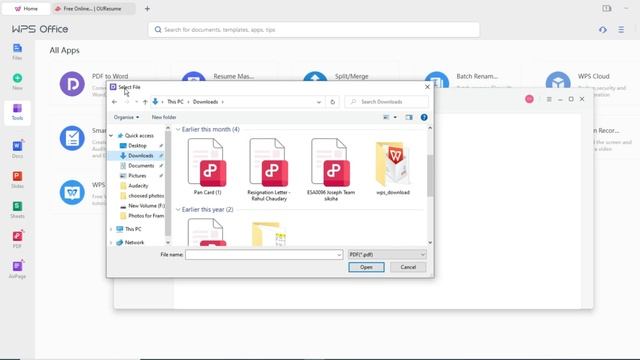Open Docs from the WPS sidebar
The height and width of the screenshot is (360, 640).
click(17, 149)
